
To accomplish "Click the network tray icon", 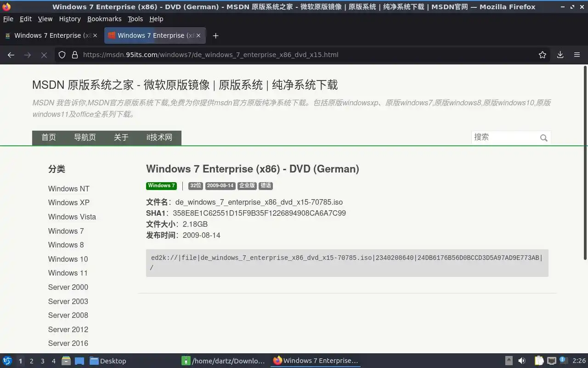I will pos(552,361).
